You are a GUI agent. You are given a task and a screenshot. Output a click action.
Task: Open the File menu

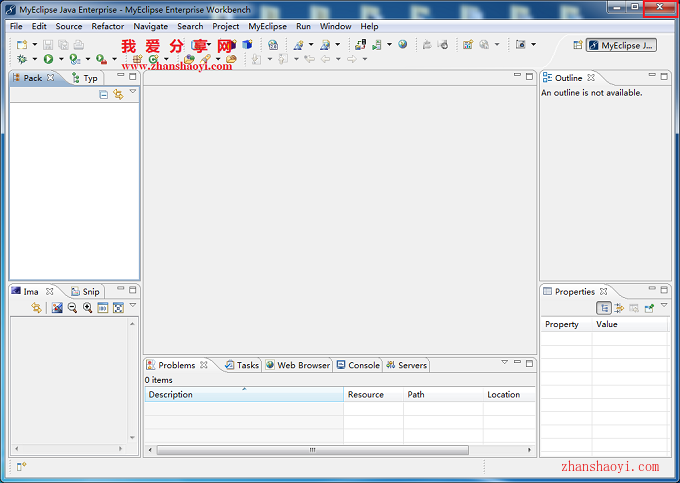click(x=16, y=26)
